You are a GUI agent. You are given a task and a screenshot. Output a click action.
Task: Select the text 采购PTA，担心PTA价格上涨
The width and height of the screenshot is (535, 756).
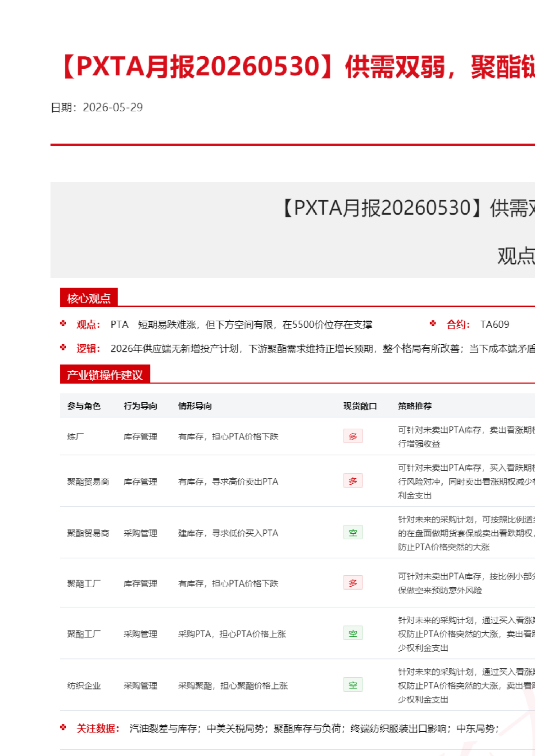click(x=232, y=634)
